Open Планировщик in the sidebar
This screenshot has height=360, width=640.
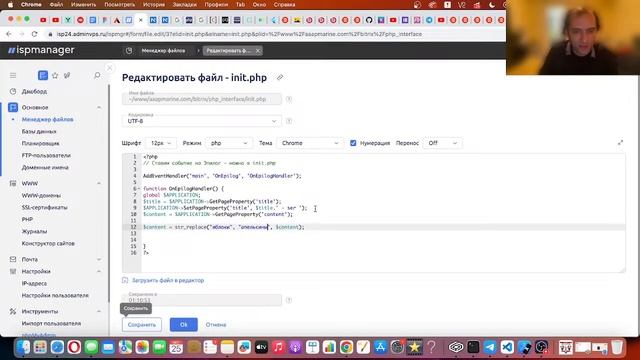coord(40,143)
